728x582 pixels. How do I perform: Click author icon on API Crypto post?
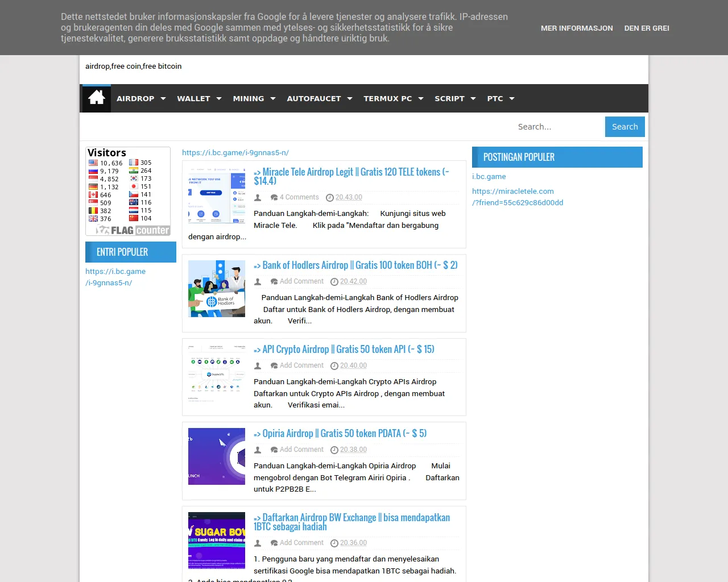258,366
